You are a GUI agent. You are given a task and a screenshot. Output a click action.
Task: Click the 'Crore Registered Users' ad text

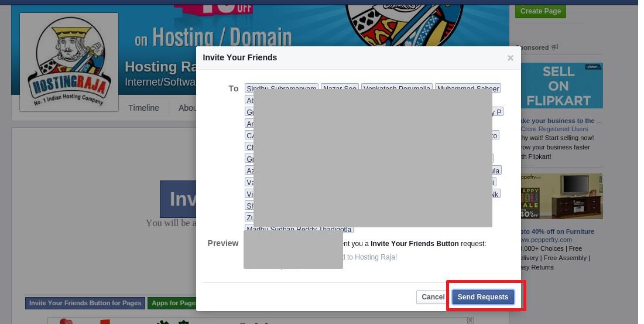(x=554, y=129)
